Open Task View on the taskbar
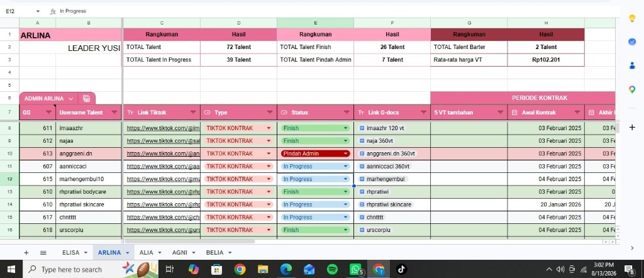 (169, 269)
